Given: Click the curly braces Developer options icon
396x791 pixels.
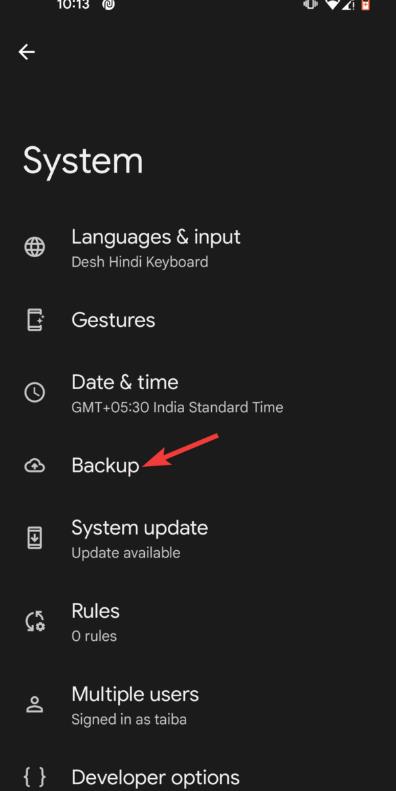Looking at the screenshot, I should [35, 777].
